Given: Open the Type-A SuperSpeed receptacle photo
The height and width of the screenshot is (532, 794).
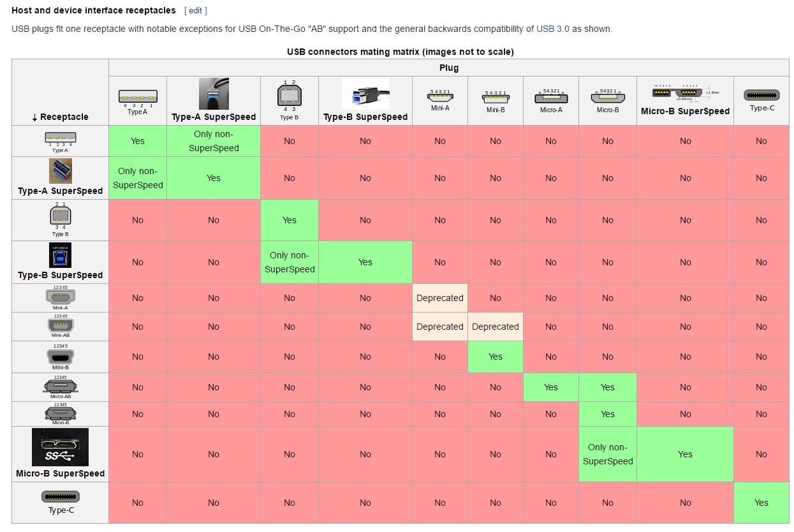Looking at the screenshot, I should (61, 171).
